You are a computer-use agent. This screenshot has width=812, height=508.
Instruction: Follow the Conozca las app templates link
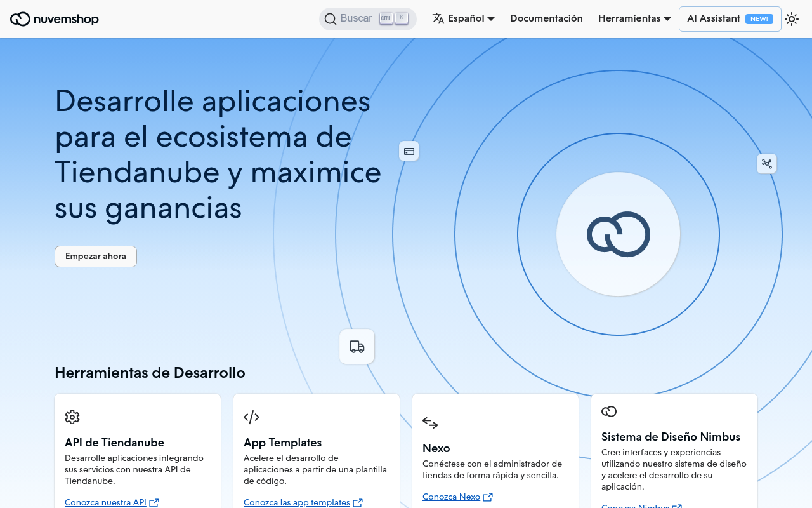(x=297, y=503)
